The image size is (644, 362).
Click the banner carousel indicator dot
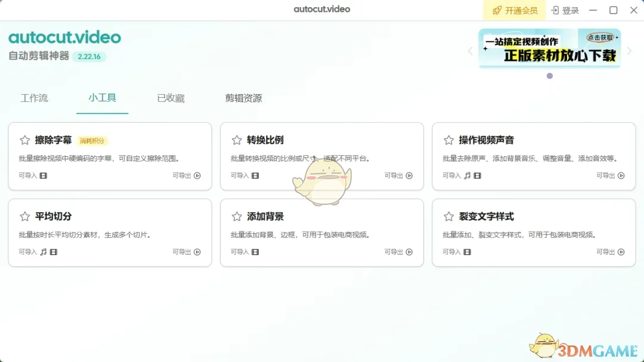click(550, 76)
